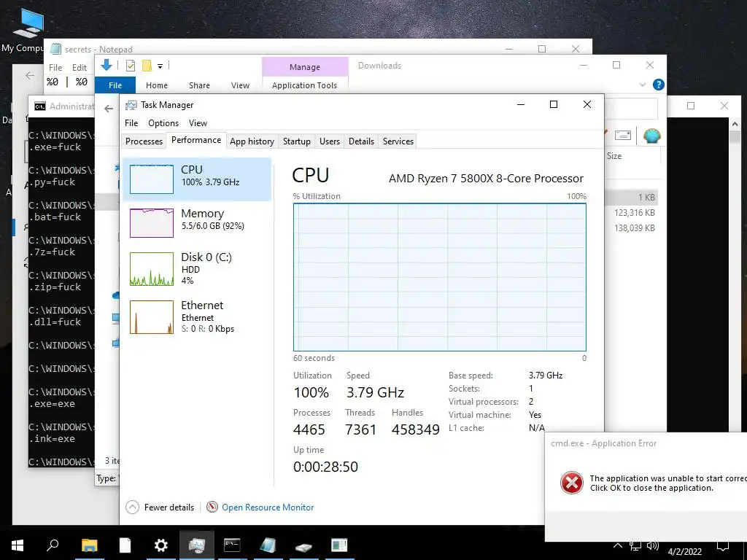
Task: Select the CPU graph thumbnail in sidebar
Action: click(152, 179)
